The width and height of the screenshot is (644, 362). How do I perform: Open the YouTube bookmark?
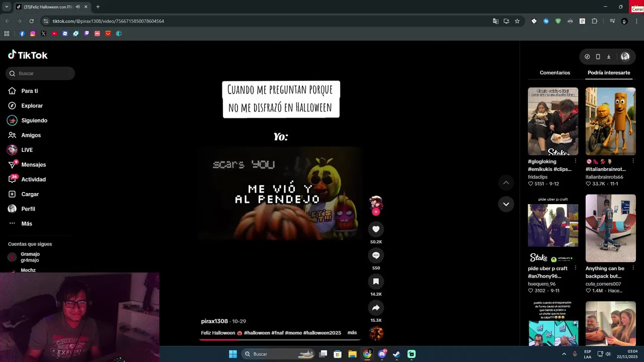(x=54, y=34)
